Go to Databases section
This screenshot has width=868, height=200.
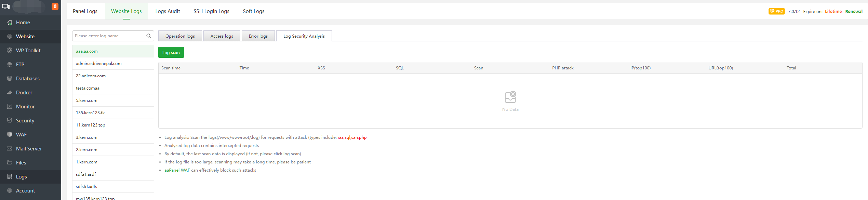(28, 79)
